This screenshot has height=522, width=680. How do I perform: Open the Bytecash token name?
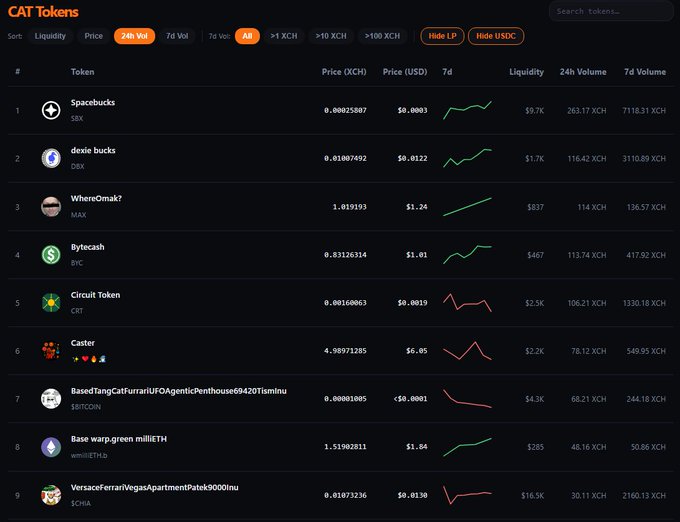click(88, 247)
